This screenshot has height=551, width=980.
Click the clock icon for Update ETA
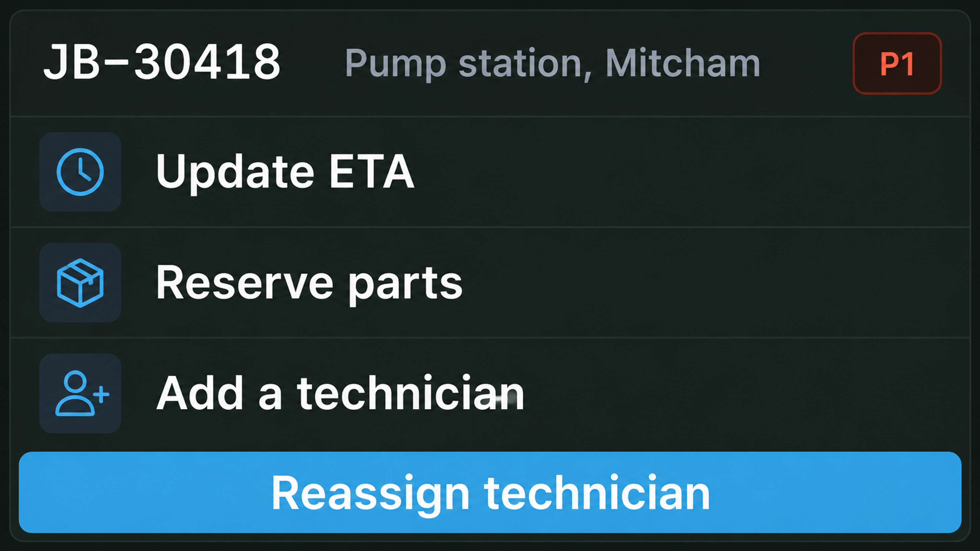pos(80,172)
